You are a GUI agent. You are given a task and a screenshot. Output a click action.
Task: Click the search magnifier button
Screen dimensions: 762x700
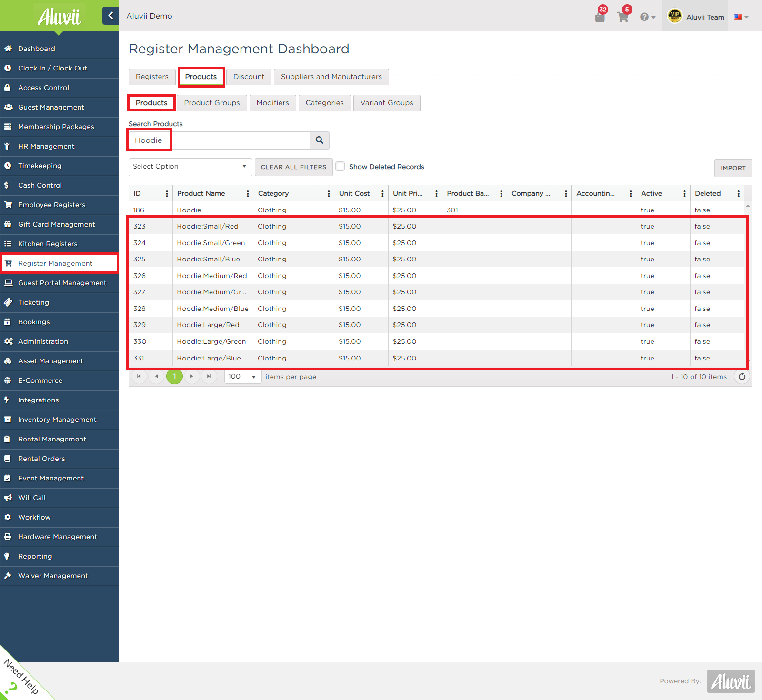click(x=320, y=140)
